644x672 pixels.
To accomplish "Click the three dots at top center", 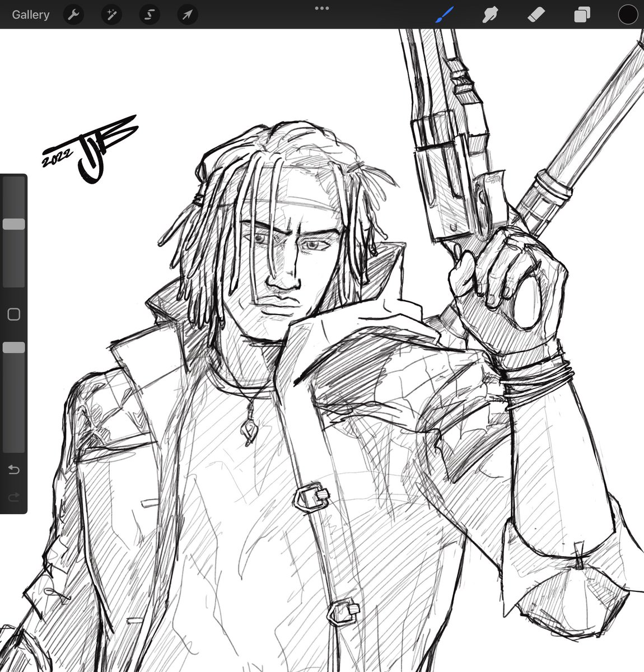I will coord(322,8).
